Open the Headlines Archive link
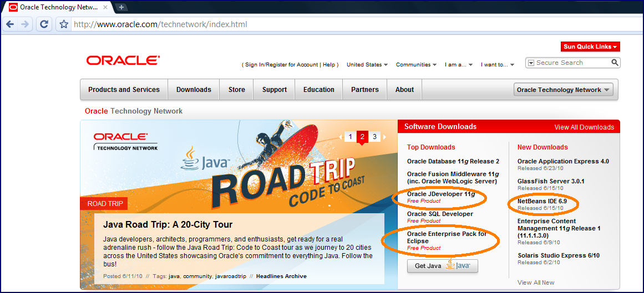 tap(281, 276)
